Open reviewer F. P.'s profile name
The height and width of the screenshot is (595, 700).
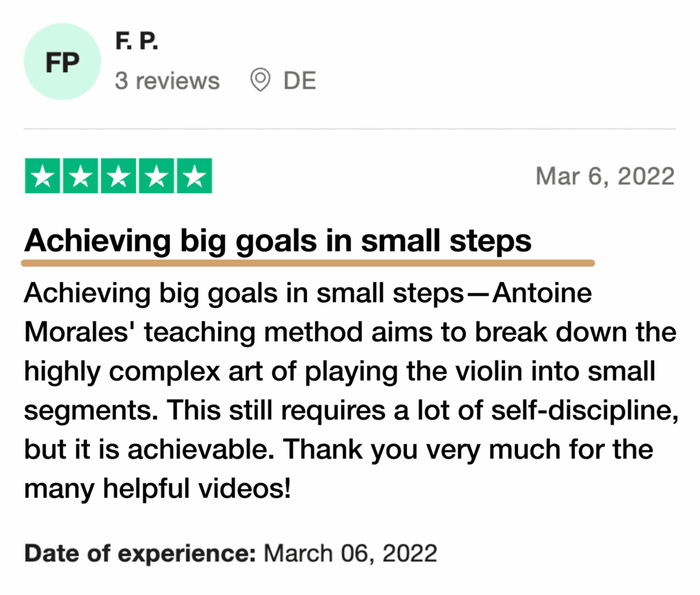pyautogui.click(x=136, y=42)
